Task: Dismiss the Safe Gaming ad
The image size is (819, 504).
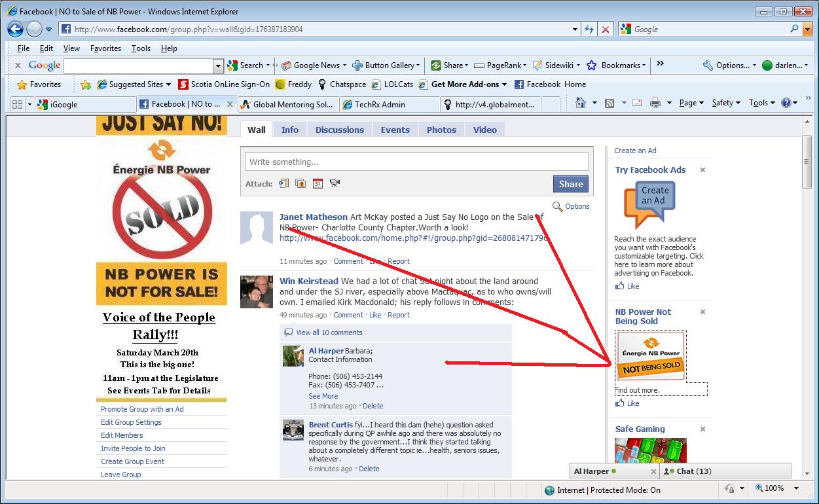Action: click(702, 429)
